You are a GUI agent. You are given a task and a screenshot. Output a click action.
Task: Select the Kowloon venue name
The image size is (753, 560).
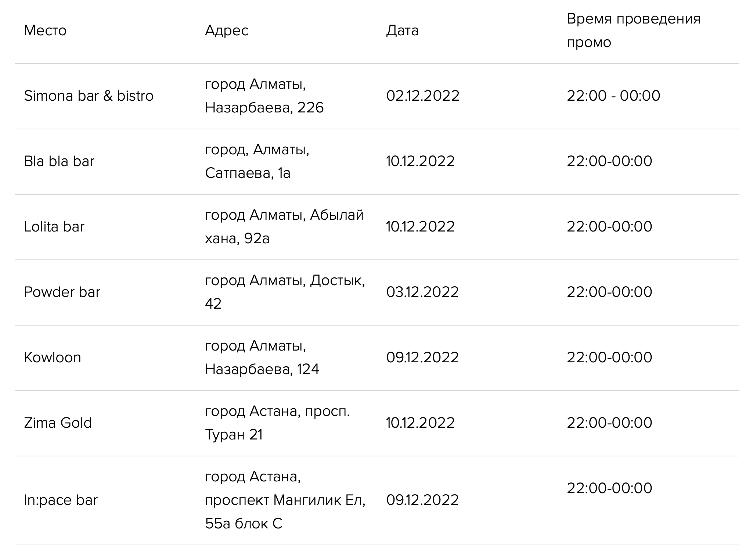coord(53,358)
